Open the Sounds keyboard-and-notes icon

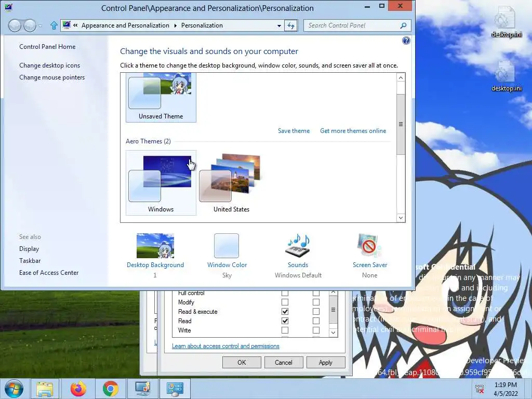pyautogui.click(x=298, y=246)
